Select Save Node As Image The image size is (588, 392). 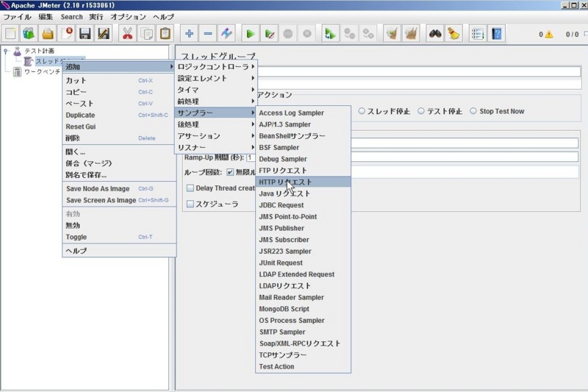click(119, 189)
